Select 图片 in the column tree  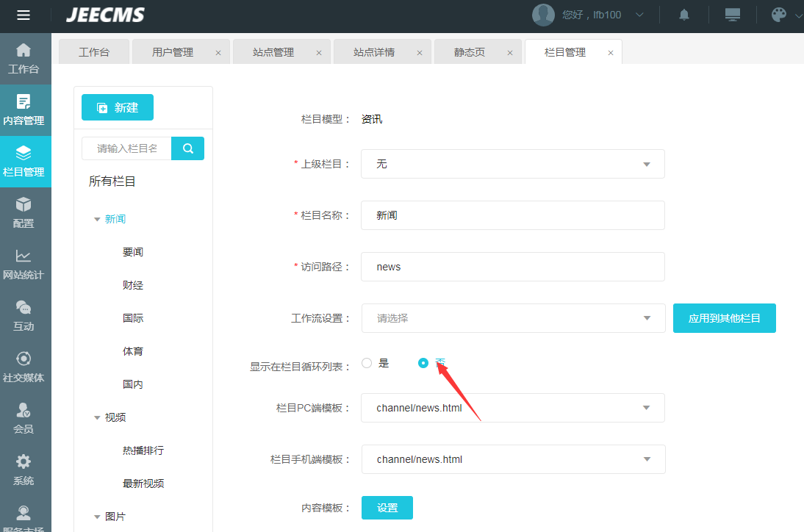pos(115,517)
